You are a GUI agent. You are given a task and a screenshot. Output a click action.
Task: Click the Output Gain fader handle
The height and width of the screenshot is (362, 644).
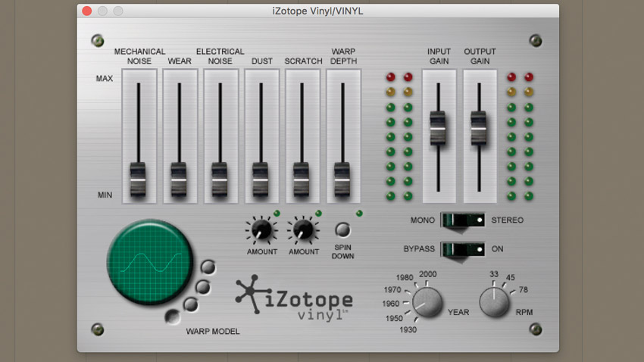click(479, 128)
